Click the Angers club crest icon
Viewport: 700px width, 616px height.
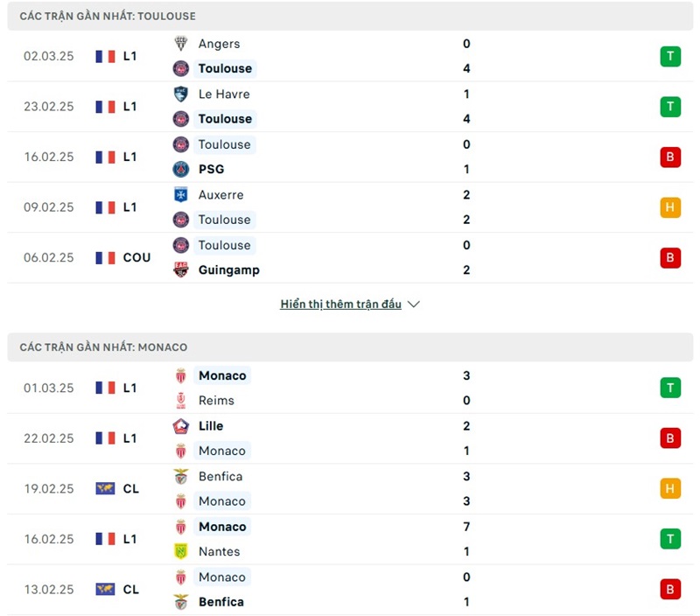click(181, 44)
